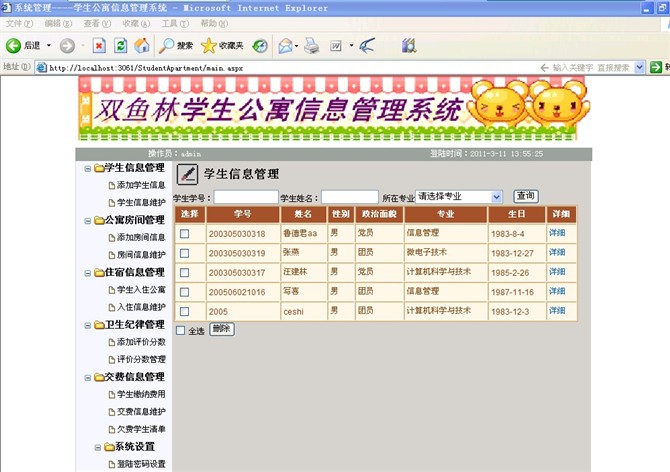Open 学生信息维护 in sidebar
Viewport: 670px width, 472px height.
141,202
